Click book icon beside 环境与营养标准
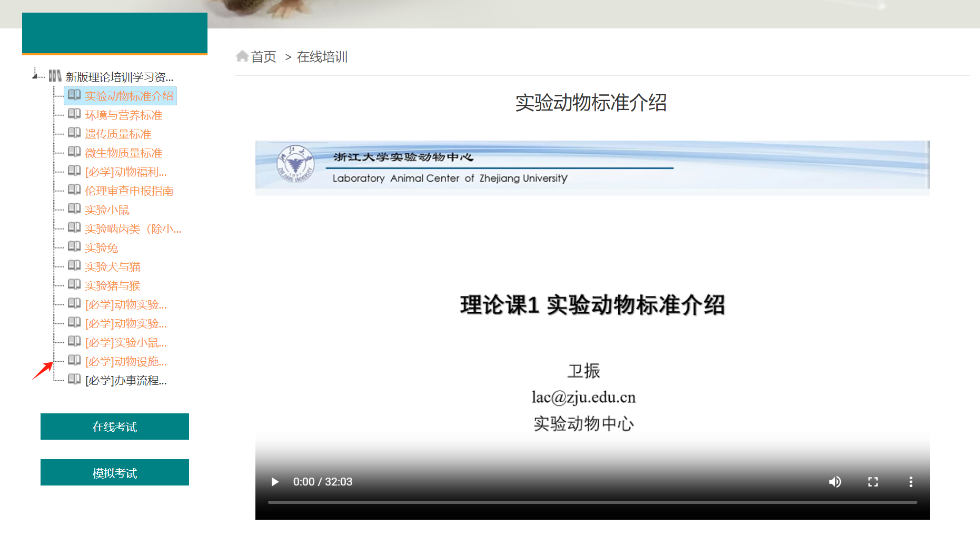The width and height of the screenshot is (980, 555). point(74,114)
